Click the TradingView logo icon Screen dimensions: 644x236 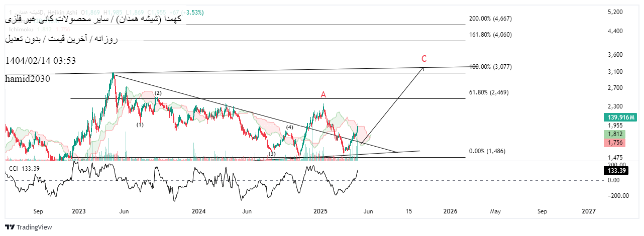point(10,227)
